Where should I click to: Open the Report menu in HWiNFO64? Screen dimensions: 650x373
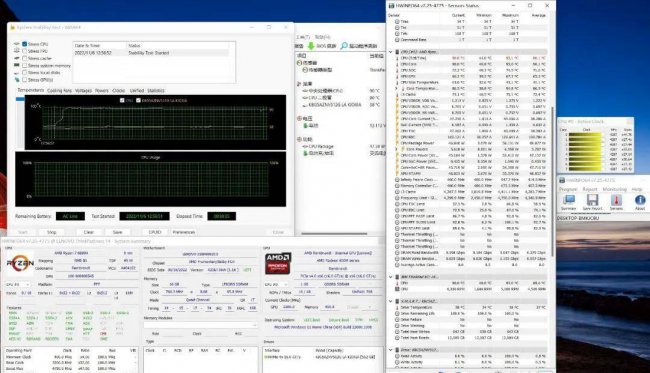click(x=590, y=189)
